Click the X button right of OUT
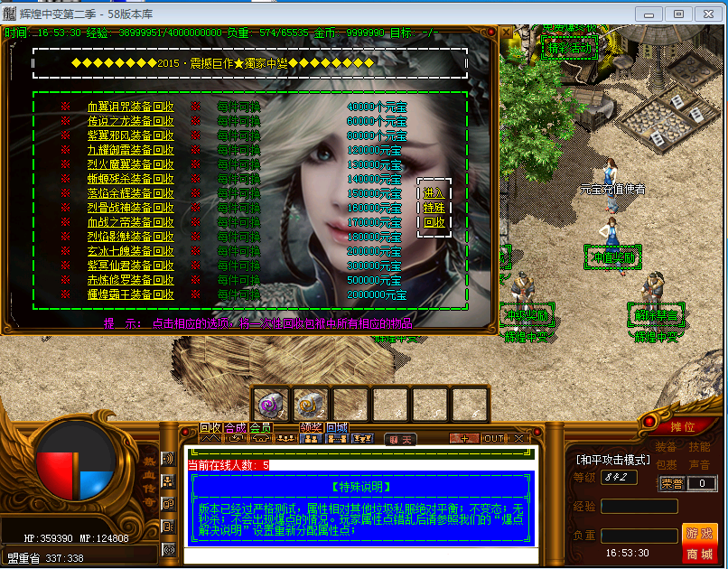Image resolution: width=728 pixels, height=569 pixels. coord(519,439)
